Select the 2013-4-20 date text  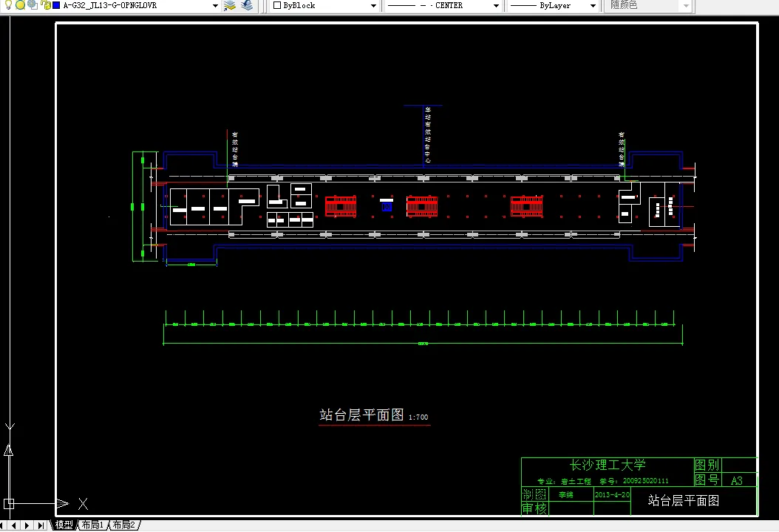point(612,495)
